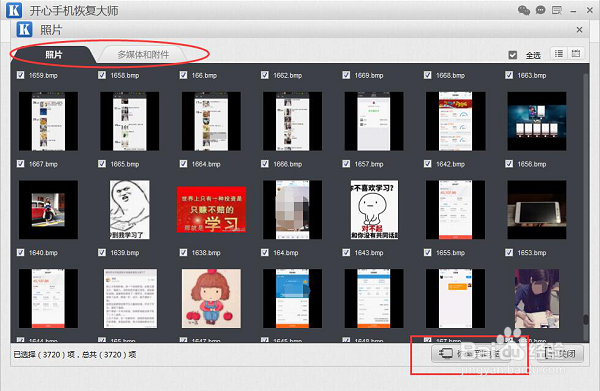Click the app logo beside 开心手机恢复大师

click(14, 10)
